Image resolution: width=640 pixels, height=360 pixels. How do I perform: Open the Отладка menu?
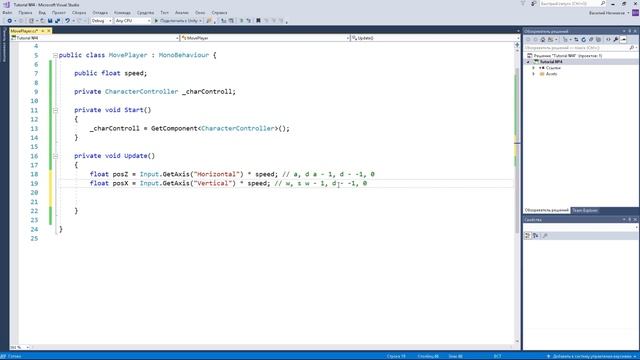(x=100, y=13)
